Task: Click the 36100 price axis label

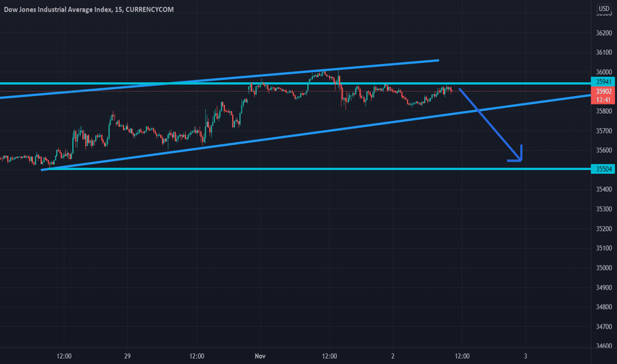Action: pos(604,52)
